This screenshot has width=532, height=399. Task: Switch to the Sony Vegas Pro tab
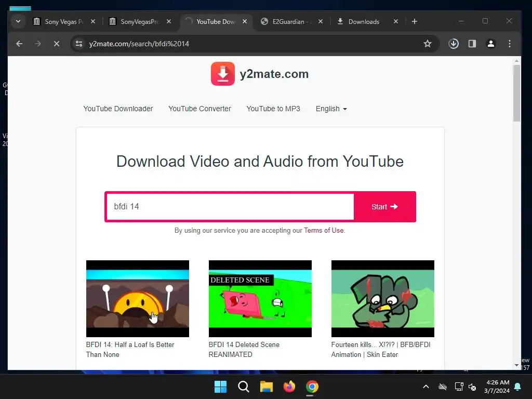[64, 21]
